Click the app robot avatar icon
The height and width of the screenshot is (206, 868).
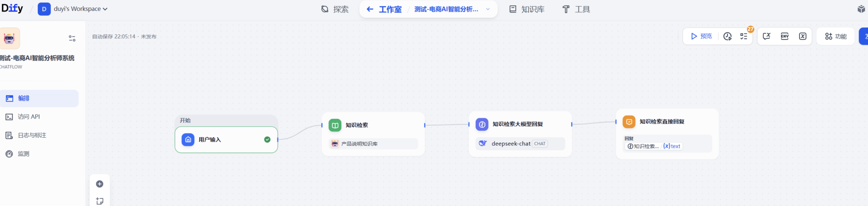[10, 38]
